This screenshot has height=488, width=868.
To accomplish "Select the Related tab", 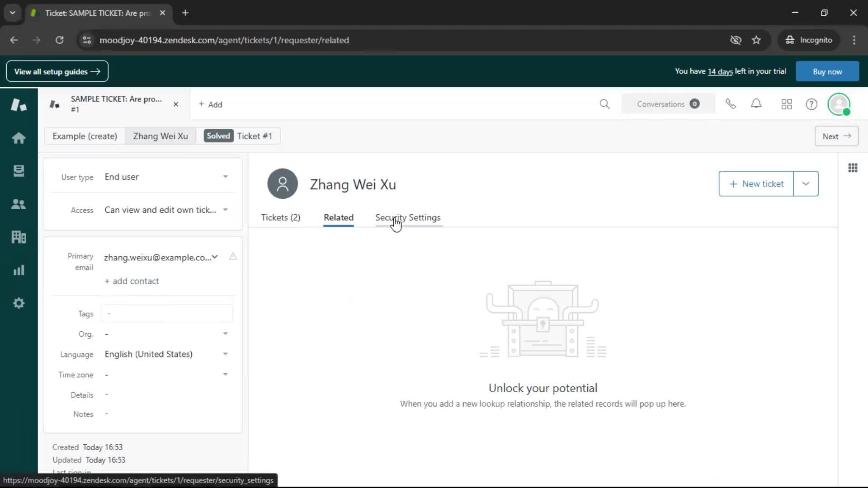I will pyautogui.click(x=339, y=217).
